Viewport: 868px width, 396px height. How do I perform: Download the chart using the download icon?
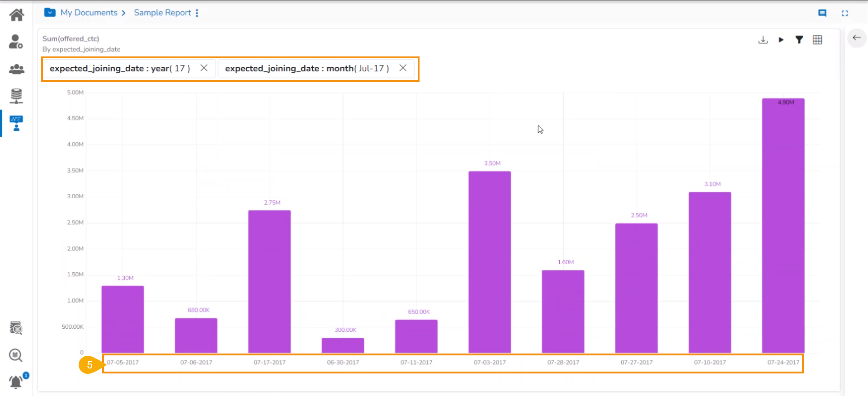(763, 40)
